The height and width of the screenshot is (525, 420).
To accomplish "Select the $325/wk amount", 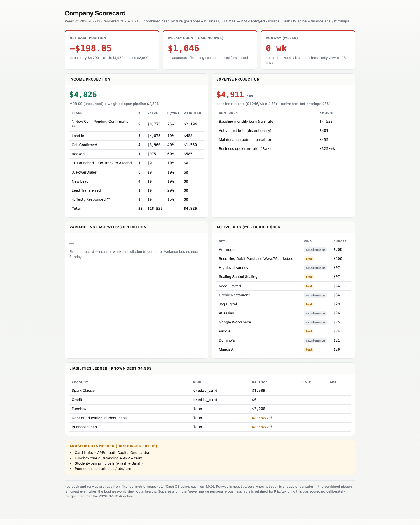I will [327, 149].
